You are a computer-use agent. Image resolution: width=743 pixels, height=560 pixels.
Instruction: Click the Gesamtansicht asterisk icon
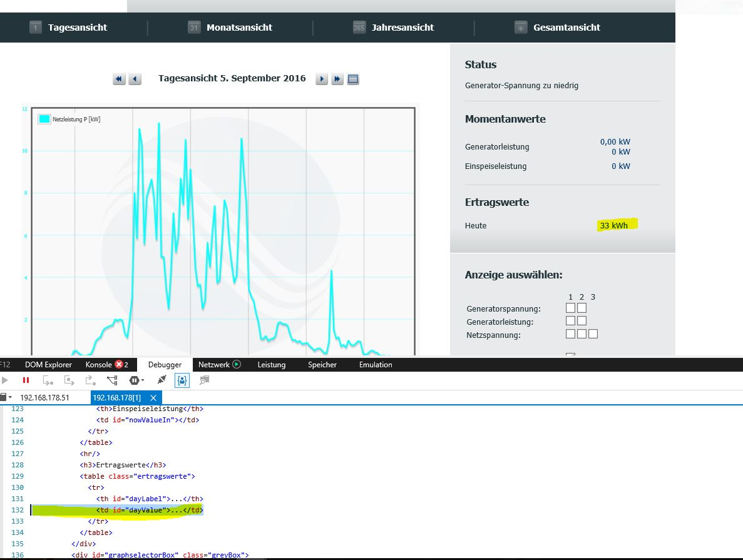(521, 28)
